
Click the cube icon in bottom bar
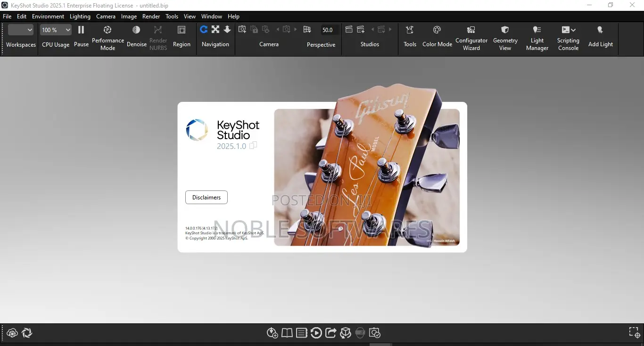tap(346, 333)
